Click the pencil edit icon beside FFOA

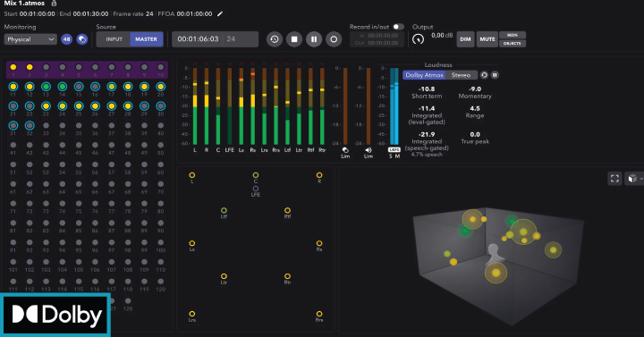click(220, 14)
